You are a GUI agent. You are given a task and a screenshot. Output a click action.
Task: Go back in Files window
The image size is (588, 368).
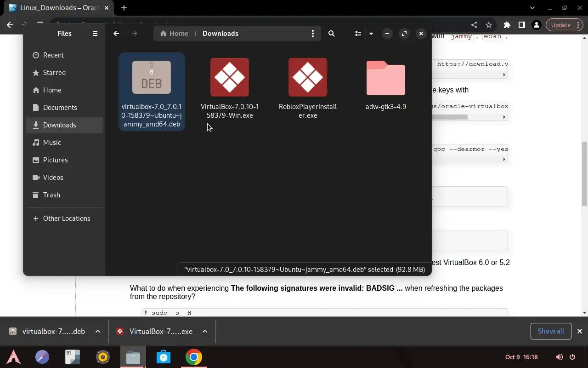[116, 34]
